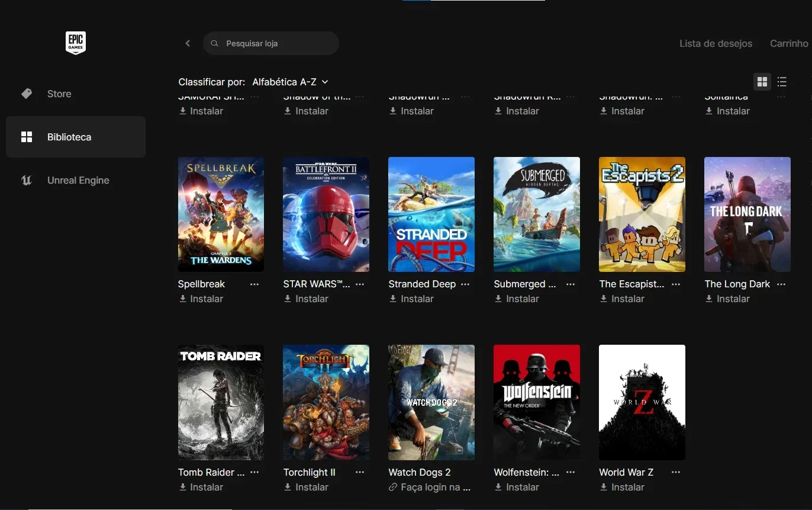Click Instalar under Spellbreak
The image size is (812, 510).
[x=201, y=299]
